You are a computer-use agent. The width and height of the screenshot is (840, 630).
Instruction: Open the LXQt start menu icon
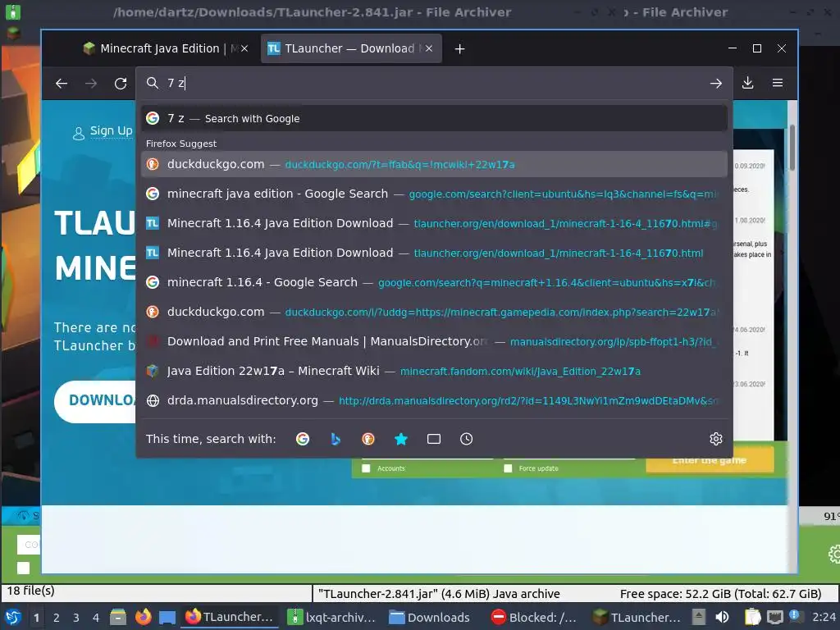(x=12, y=617)
